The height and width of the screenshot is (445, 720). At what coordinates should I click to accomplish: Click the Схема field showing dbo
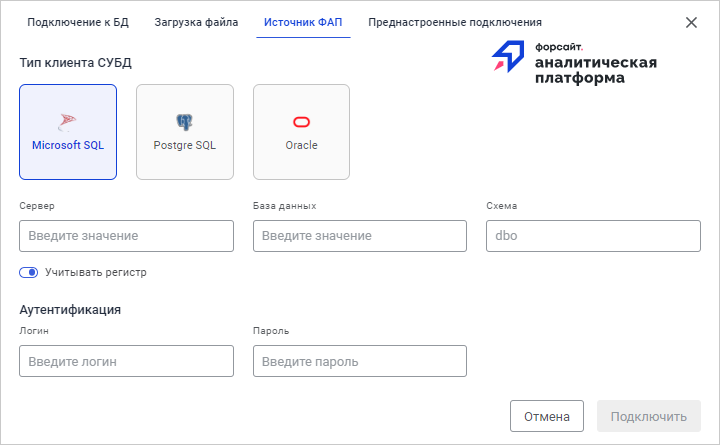pos(593,236)
